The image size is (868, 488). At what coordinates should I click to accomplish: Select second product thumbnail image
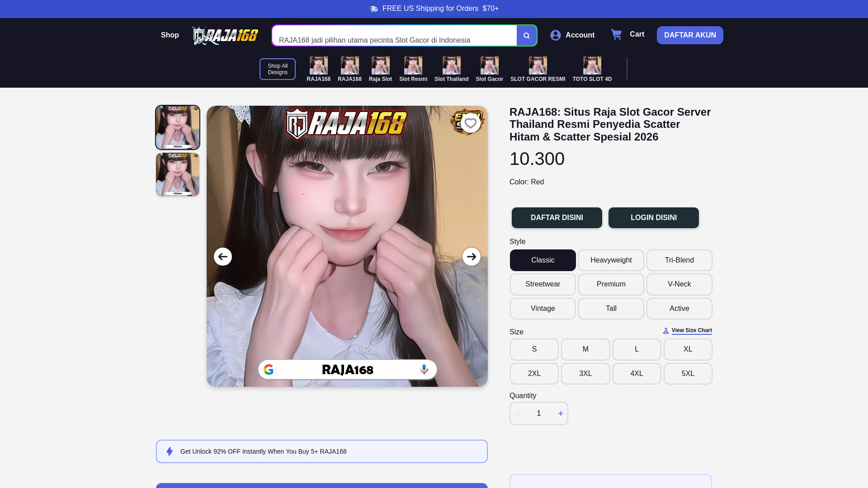click(178, 174)
